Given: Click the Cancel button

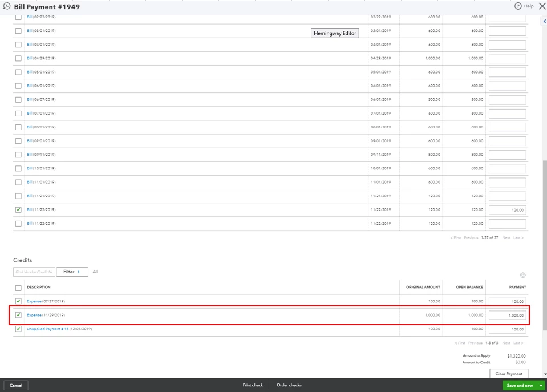Looking at the screenshot, I should click(x=16, y=385).
